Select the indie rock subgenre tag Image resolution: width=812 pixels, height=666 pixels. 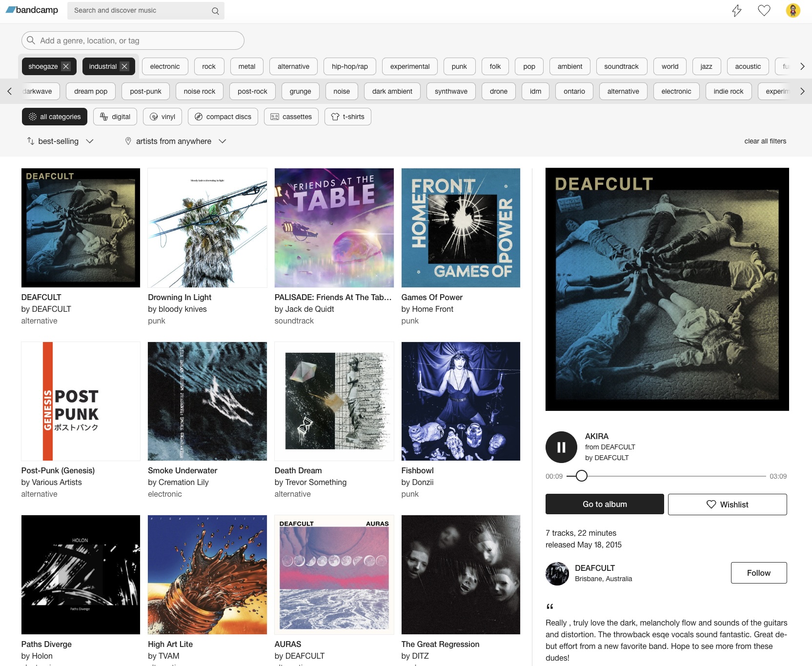(x=729, y=91)
